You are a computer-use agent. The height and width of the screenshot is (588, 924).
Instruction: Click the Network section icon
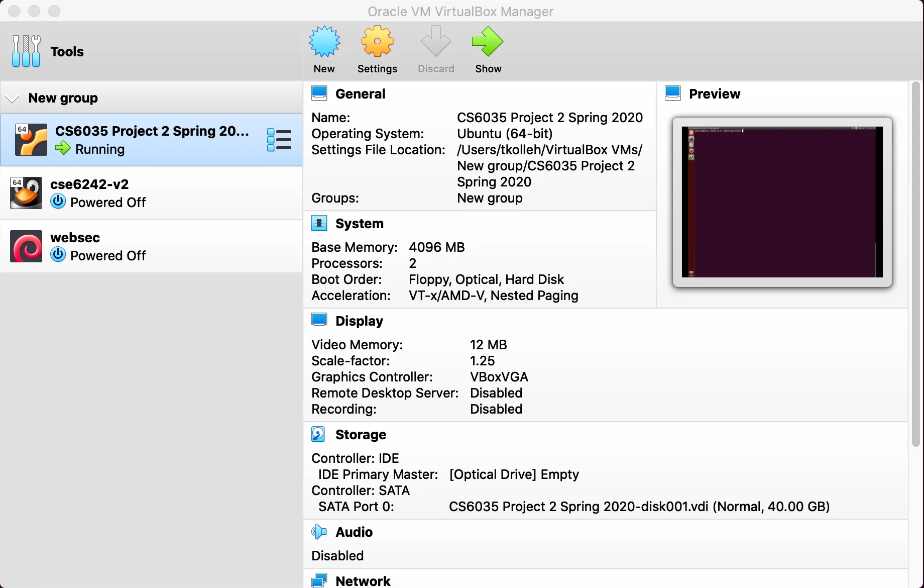tap(319, 580)
